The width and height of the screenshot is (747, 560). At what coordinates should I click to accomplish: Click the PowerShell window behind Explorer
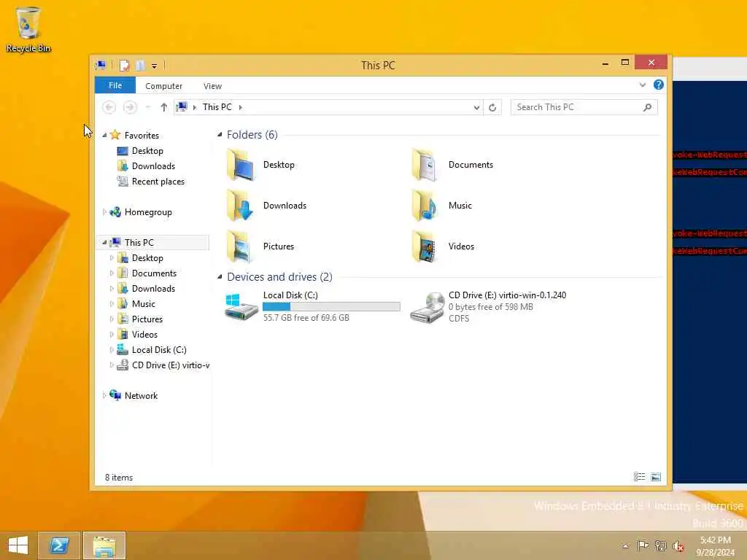pyautogui.click(x=709, y=281)
